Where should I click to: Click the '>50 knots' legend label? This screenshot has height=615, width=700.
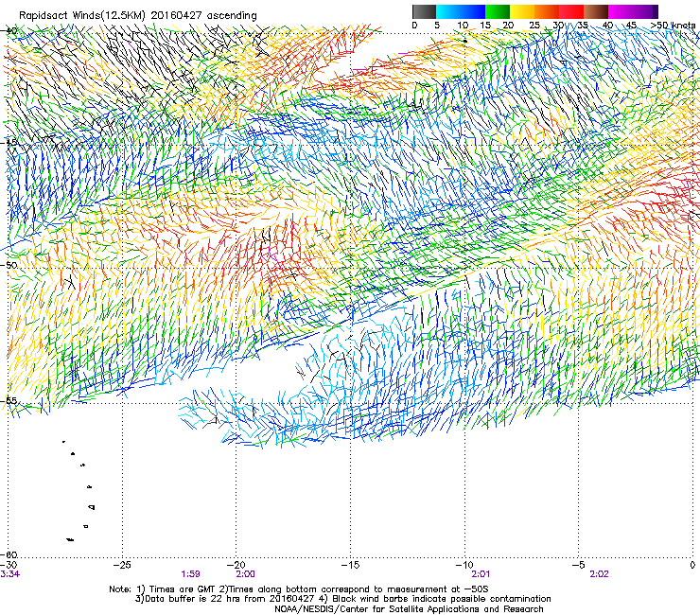click(x=673, y=25)
